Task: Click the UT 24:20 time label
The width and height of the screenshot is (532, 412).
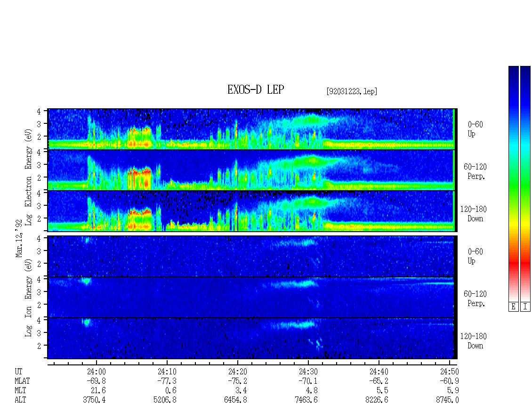Action: click(237, 372)
